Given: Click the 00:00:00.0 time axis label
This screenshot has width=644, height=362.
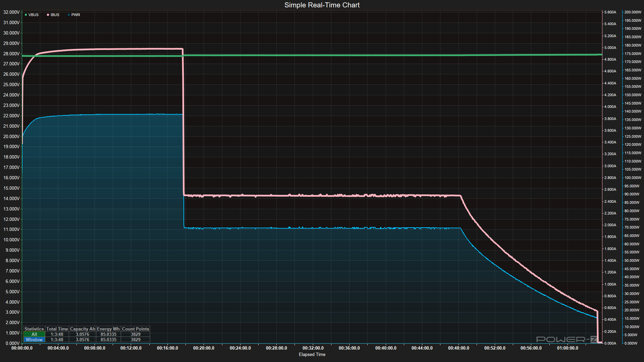Looking at the screenshot, I should [22, 348].
